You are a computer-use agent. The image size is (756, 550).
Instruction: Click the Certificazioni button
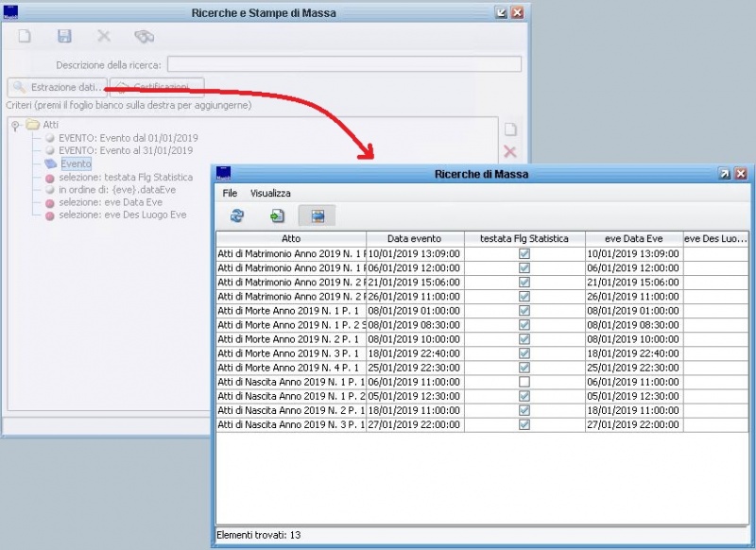[x=157, y=87]
